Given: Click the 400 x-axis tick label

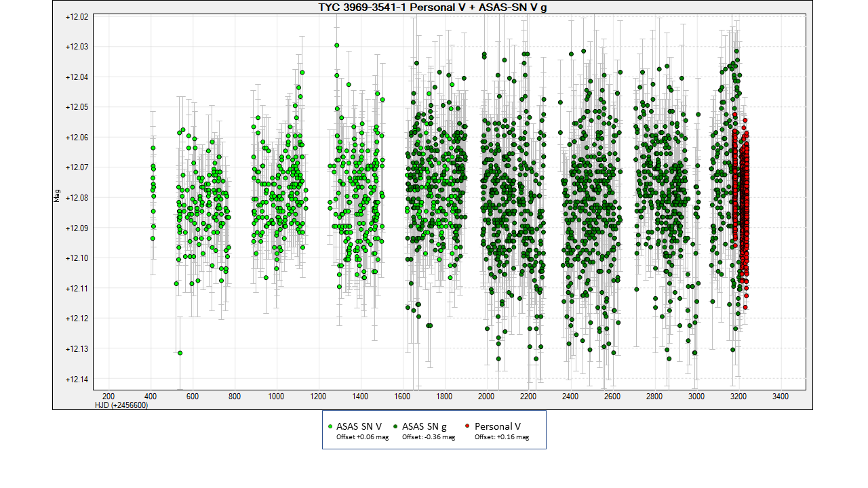Looking at the screenshot, I should [x=150, y=396].
